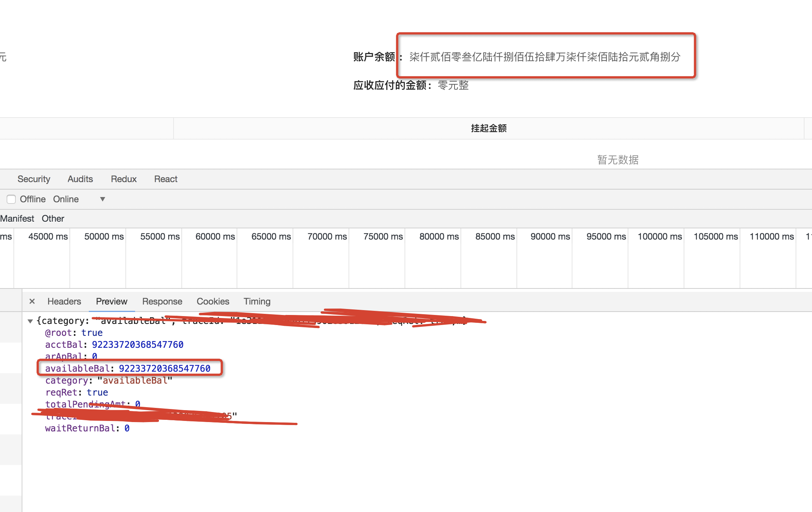Open the throttling preset selector arrow
Viewport: 812px width, 512px height.
pyautogui.click(x=102, y=199)
